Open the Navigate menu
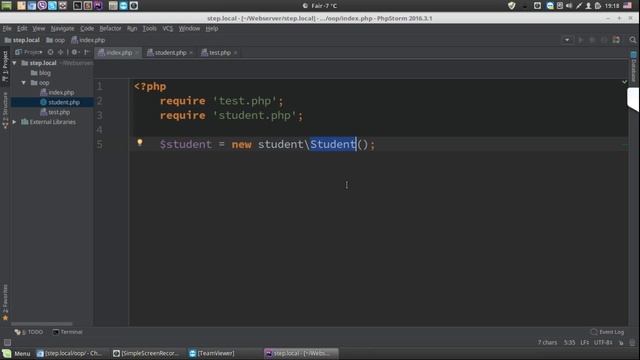640x360 pixels. click(x=62, y=29)
